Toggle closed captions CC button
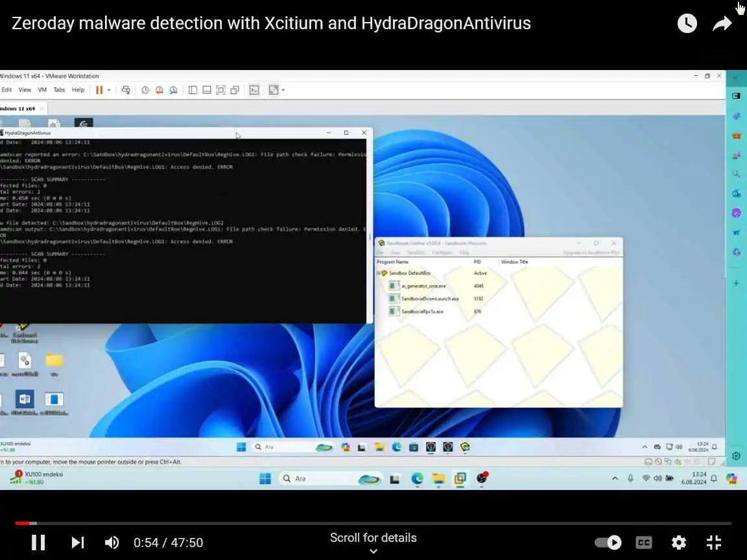 pos(644,542)
